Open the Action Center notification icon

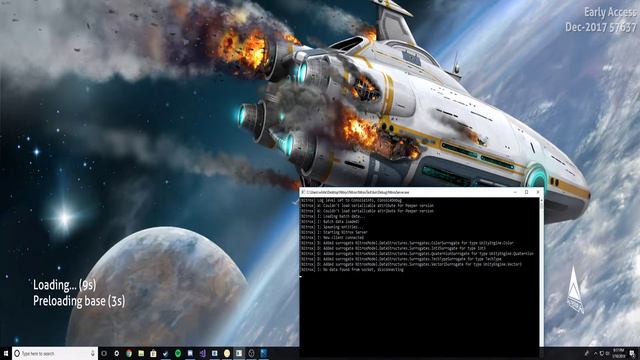pos(633,353)
